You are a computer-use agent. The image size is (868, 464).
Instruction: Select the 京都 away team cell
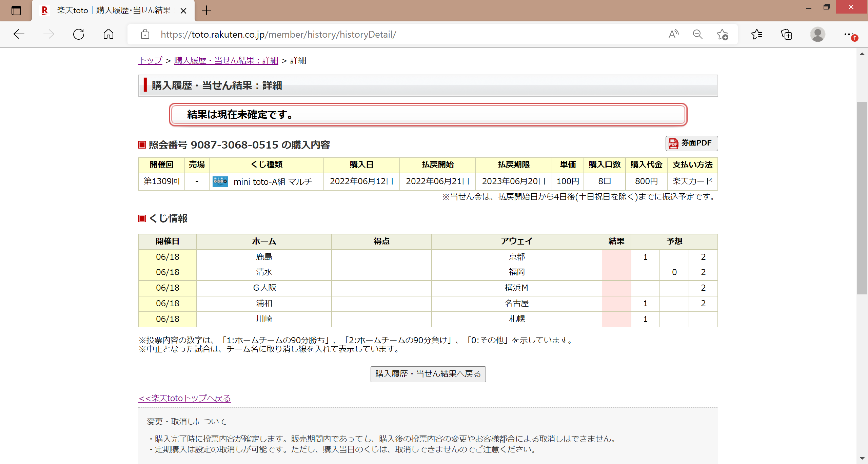click(517, 257)
